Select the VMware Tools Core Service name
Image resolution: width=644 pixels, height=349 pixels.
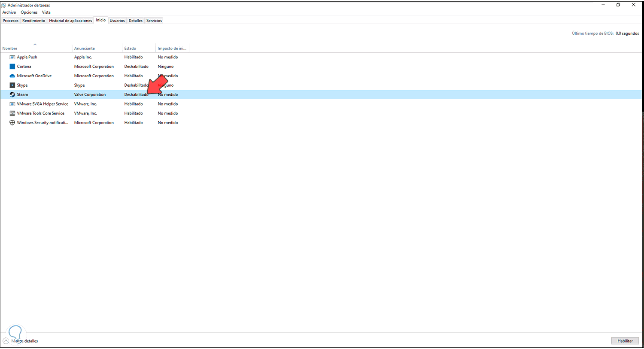click(x=41, y=113)
